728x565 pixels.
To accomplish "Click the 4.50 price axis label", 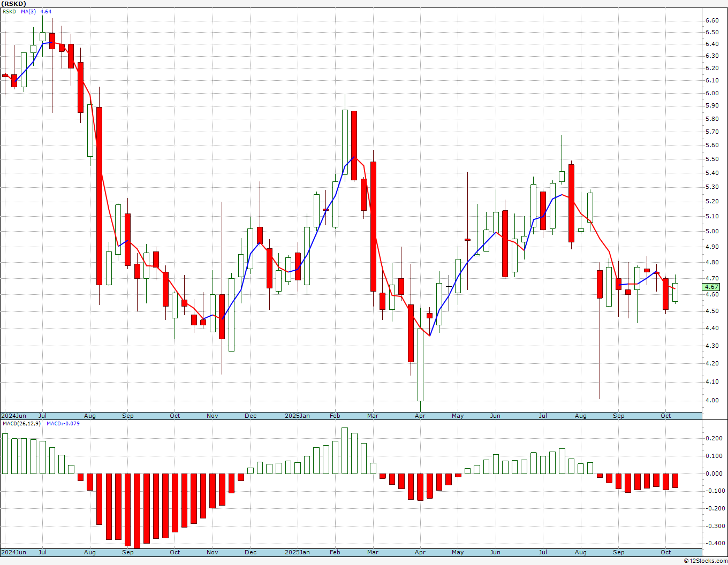I will tap(712, 311).
